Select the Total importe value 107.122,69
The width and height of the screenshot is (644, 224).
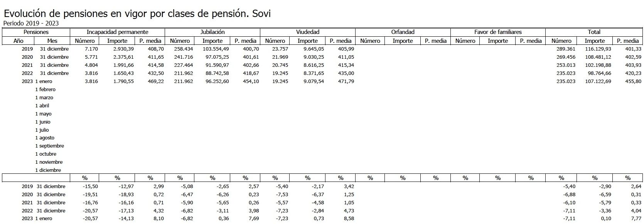coord(597,81)
